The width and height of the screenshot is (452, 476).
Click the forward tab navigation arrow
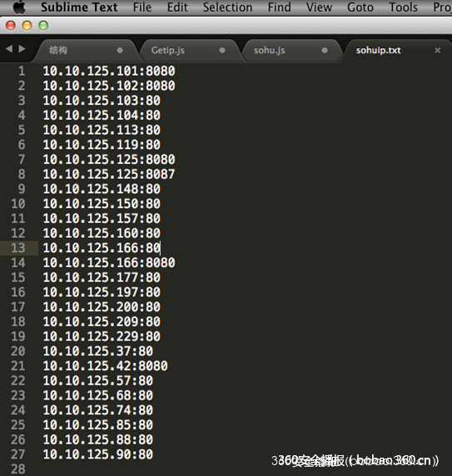(x=22, y=48)
